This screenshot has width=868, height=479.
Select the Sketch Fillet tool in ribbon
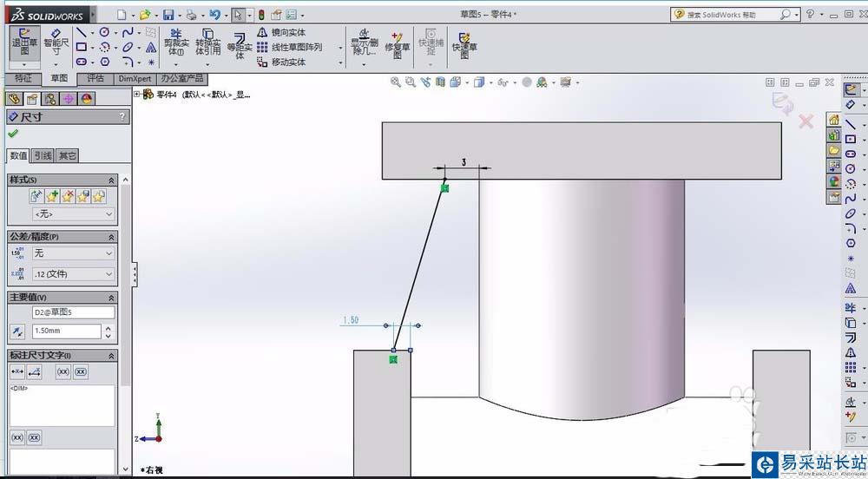(x=128, y=62)
